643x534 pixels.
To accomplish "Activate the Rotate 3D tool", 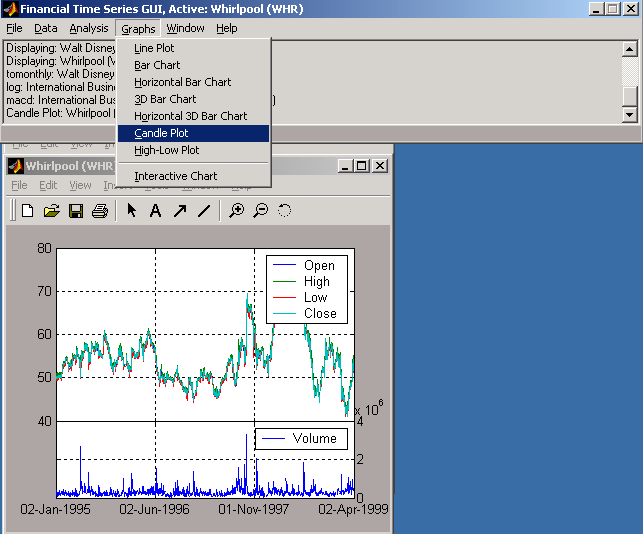I will tap(284, 210).
